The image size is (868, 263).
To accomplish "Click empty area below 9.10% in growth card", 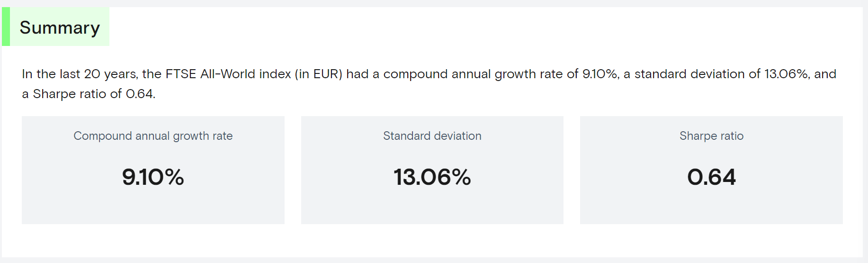I will (x=153, y=208).
